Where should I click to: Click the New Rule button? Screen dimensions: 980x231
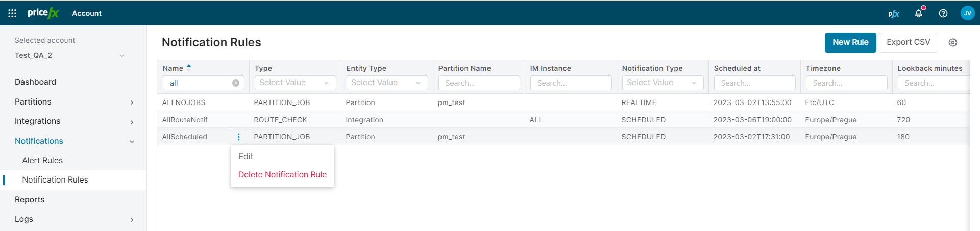coord(850,42)
